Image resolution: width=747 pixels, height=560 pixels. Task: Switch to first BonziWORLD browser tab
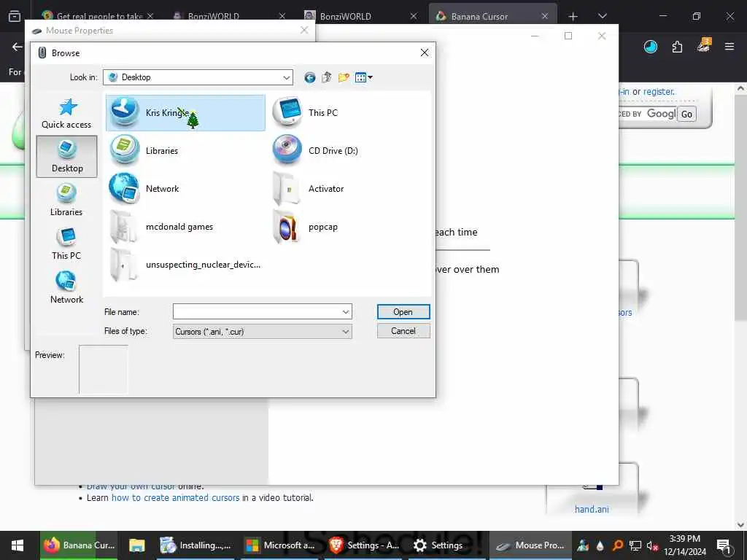click(x=228, y=17)
